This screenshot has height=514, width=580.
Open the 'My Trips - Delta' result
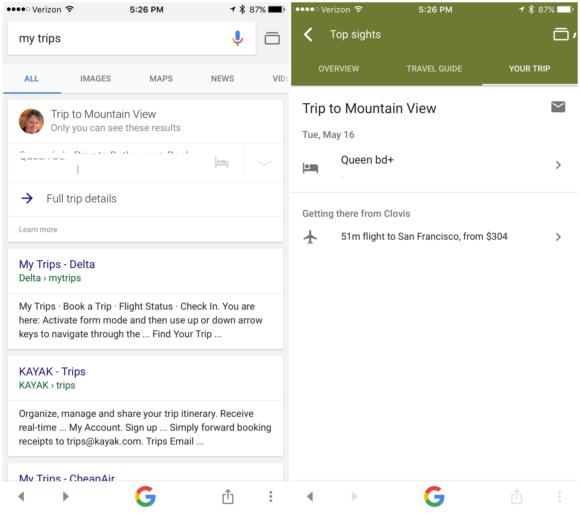(x=57, y=264)
